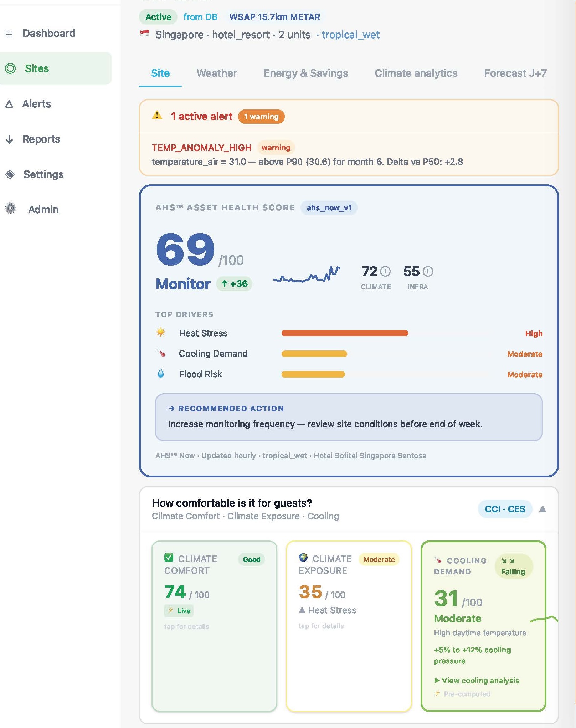Click the Heat Stress red progress bar
The image size is (576, 728).
tap(345, 333)
